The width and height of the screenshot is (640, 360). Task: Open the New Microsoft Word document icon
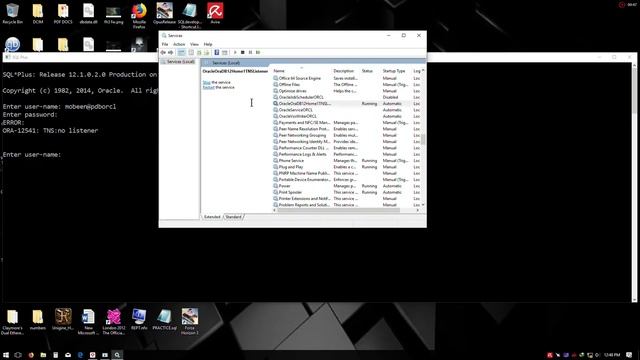pos(88,322)
